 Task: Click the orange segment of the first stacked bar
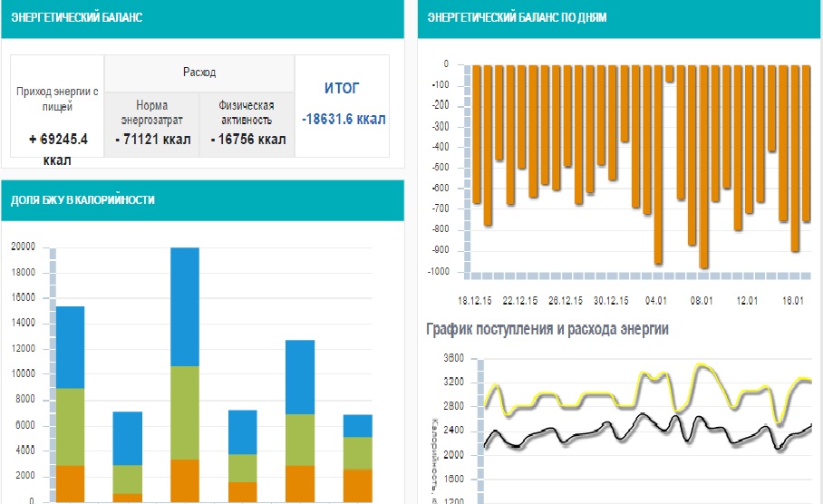coord(70,483)
